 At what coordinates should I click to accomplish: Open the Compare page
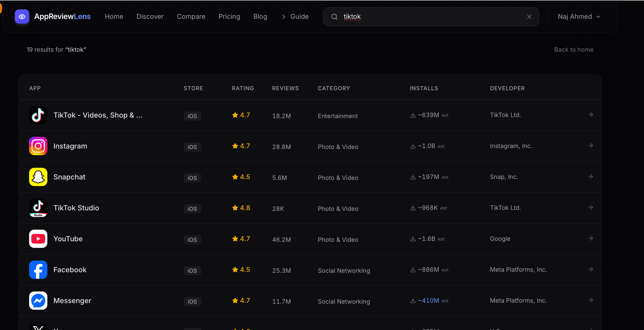tap(191, 16)
